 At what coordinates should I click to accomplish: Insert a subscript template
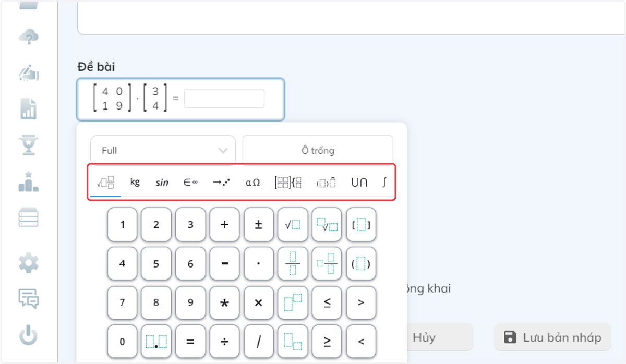coord(293,342)
